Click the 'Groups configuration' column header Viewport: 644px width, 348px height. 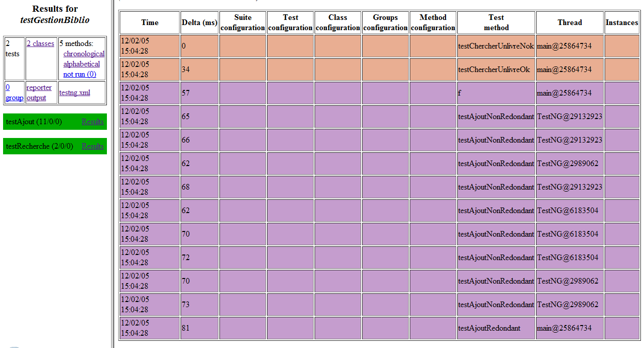[x=385, y=22]
